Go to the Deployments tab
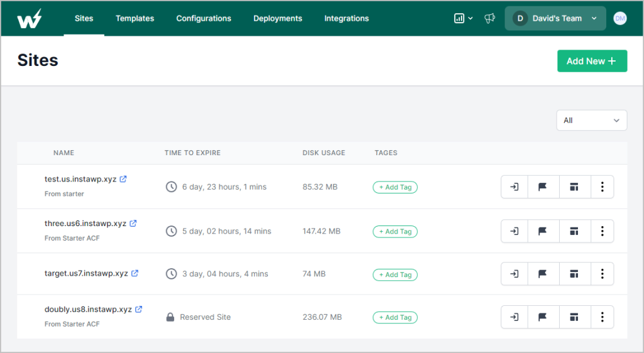This screenshot has height=353, width=644. (x=277, y=19)
